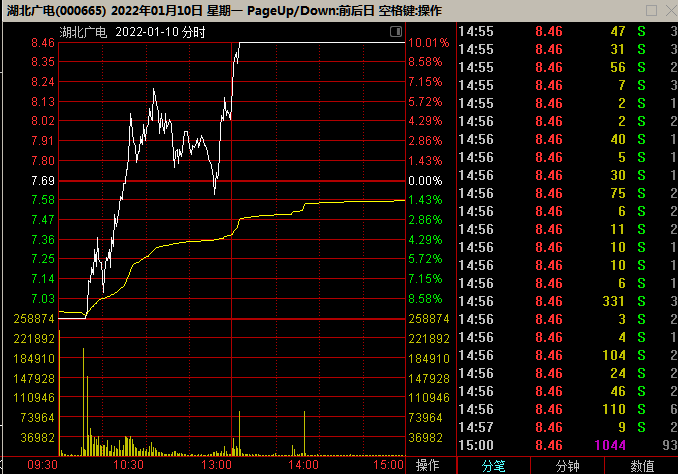Click the 8.02 price axis label
Screen dimensions: 678x474
43,121
